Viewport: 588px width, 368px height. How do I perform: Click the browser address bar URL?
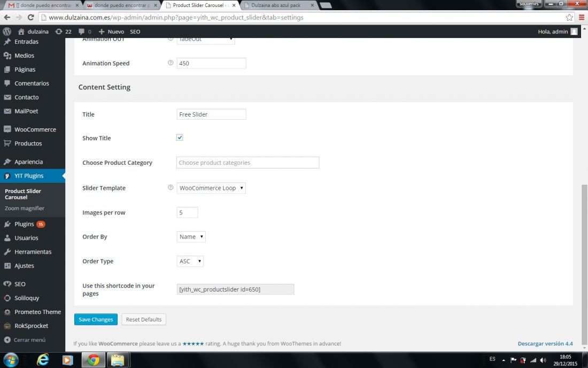pyautogui.click(x=176, y=17)
